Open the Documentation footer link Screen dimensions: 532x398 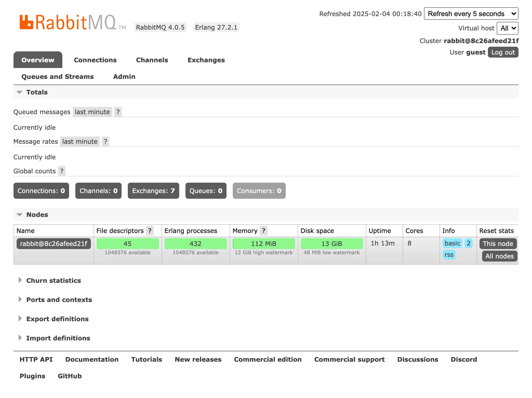92,359
